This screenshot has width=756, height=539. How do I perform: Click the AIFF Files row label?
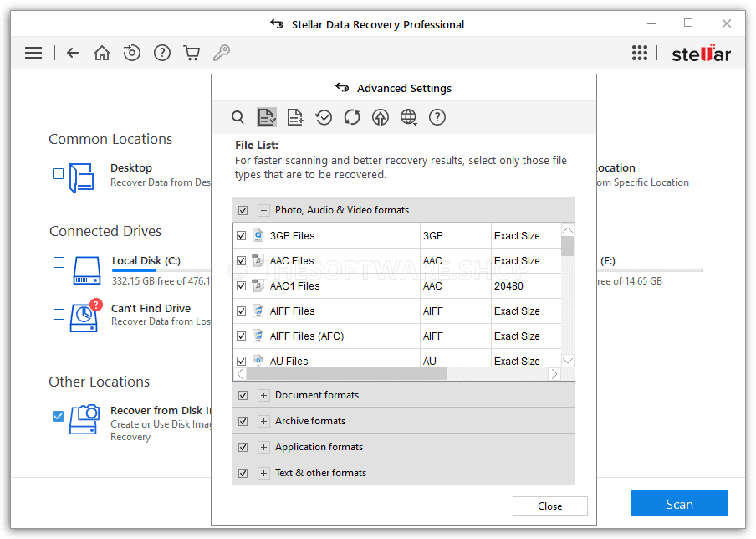(x=292, y=311)
